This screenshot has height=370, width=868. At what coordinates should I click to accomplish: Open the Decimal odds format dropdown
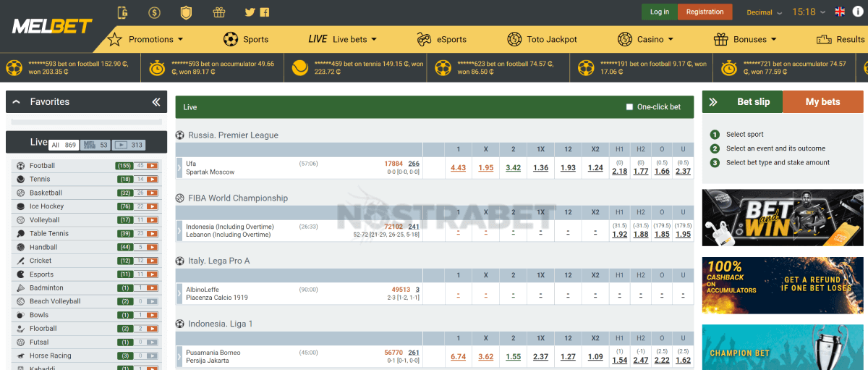tap(765, 12)
